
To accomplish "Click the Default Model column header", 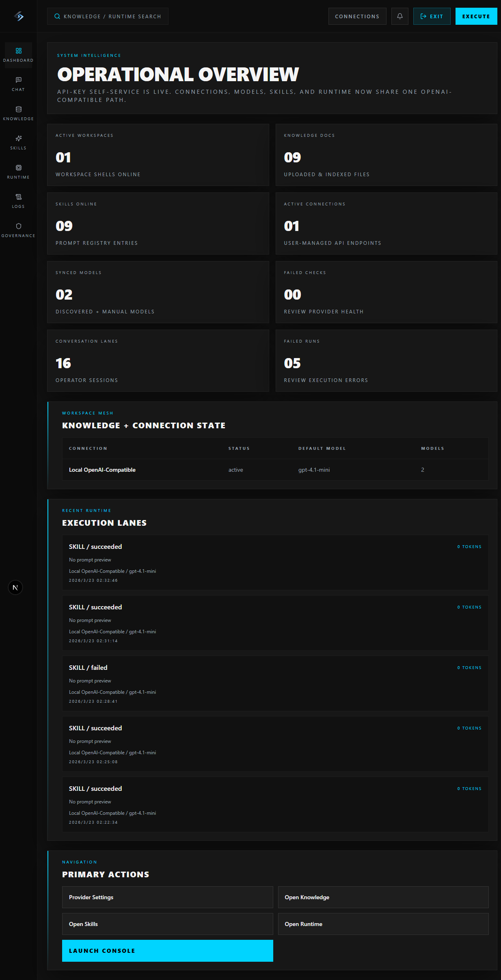I will [x=322, y=448].
